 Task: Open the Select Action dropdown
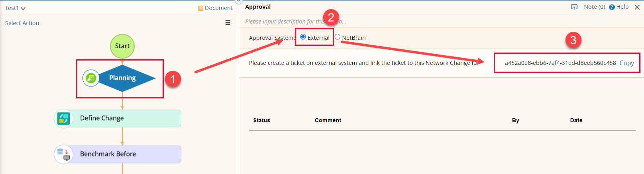click(22, 23)
